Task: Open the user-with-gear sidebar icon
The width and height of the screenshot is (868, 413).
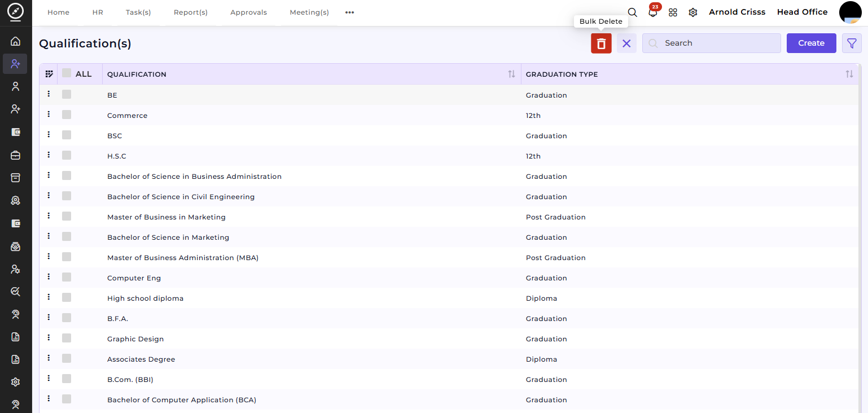Action: (15, 269)
